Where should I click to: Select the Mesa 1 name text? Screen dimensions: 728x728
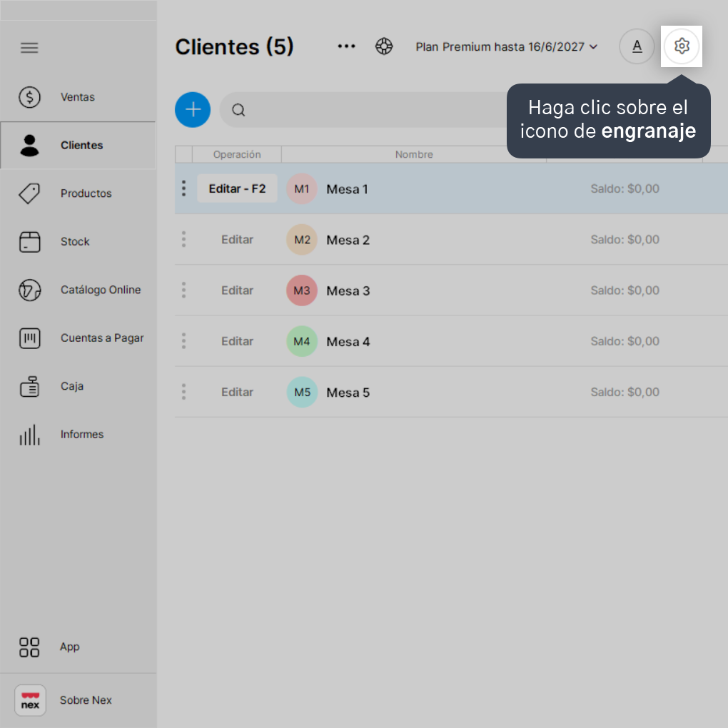[x=348, y=189]
